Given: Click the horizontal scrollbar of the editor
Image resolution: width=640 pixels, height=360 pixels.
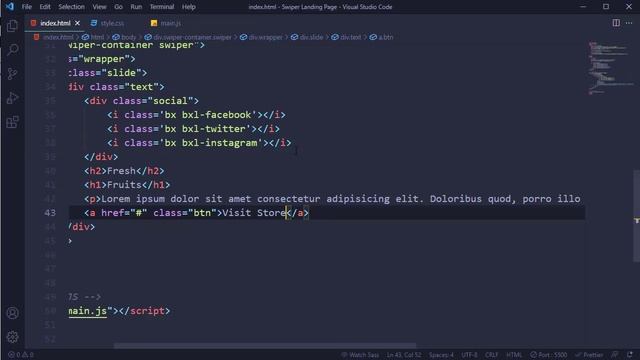Looking at the screenshot, I should 264,346.
